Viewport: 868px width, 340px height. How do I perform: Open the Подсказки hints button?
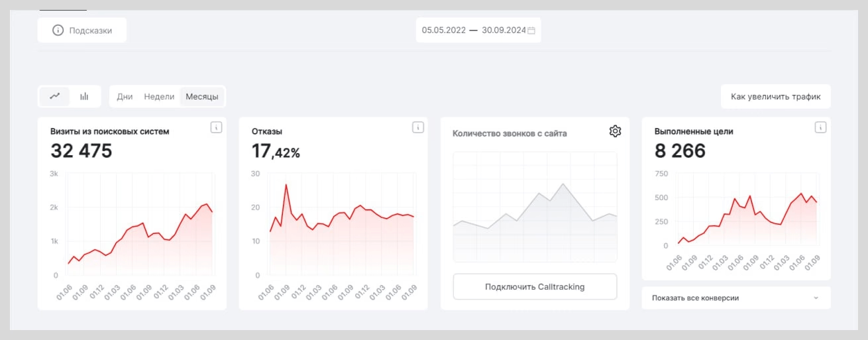click(x=82, y=30)
